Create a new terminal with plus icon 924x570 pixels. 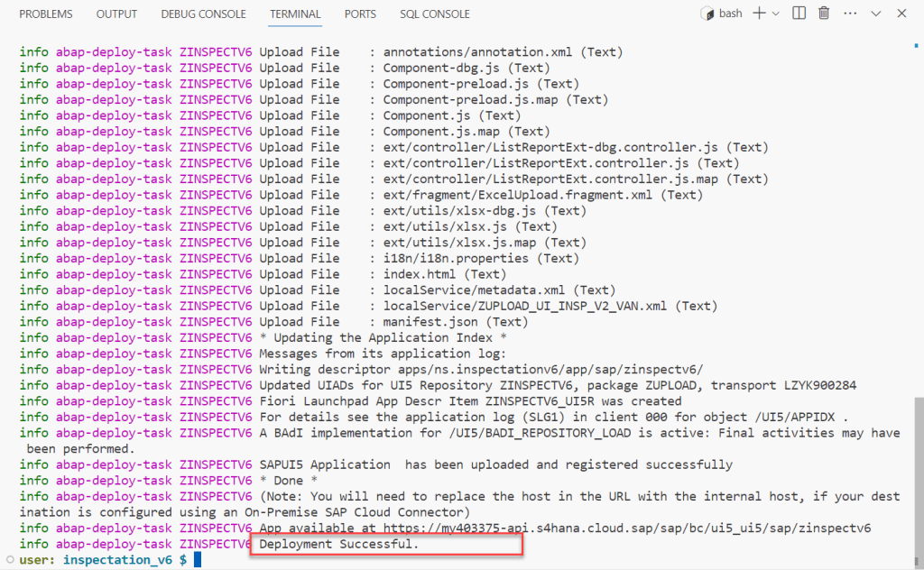pos(759,14)
